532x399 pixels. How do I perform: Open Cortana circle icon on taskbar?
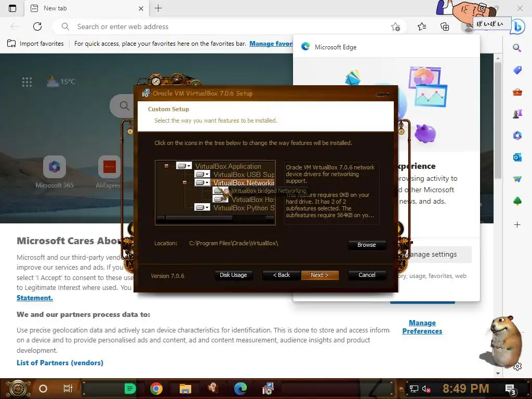coord(43,389)
